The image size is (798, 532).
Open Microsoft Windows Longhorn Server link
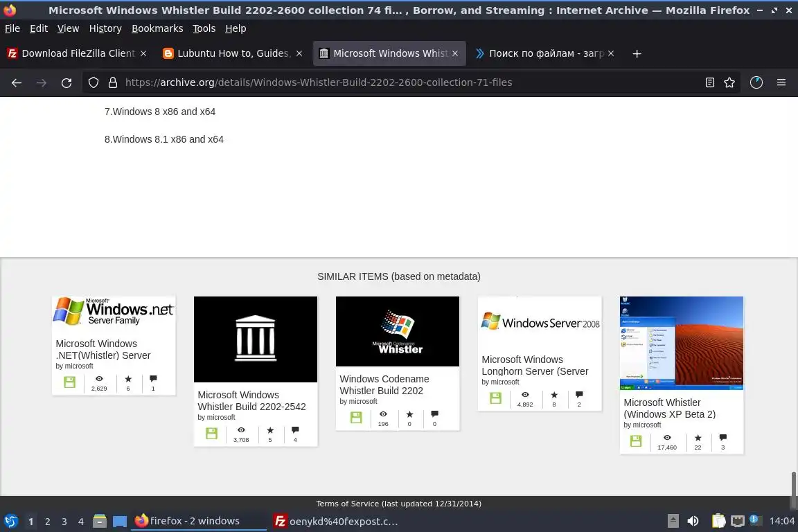tap(535, 366)
